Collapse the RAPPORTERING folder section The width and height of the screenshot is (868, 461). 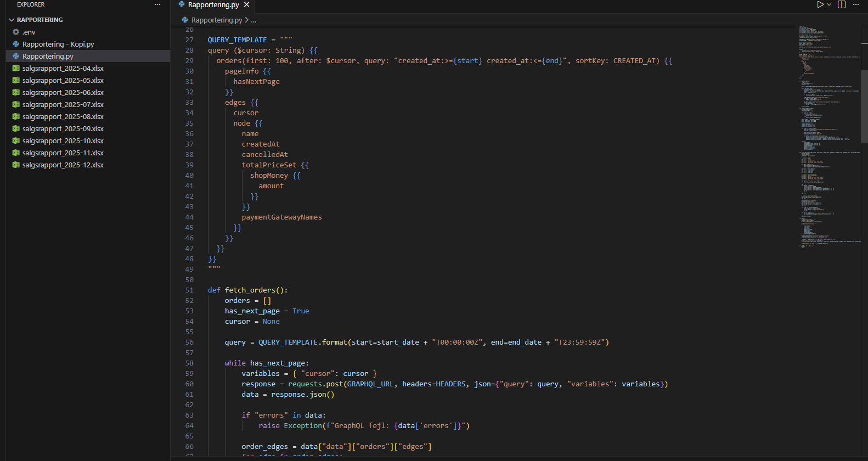(12, 20)
